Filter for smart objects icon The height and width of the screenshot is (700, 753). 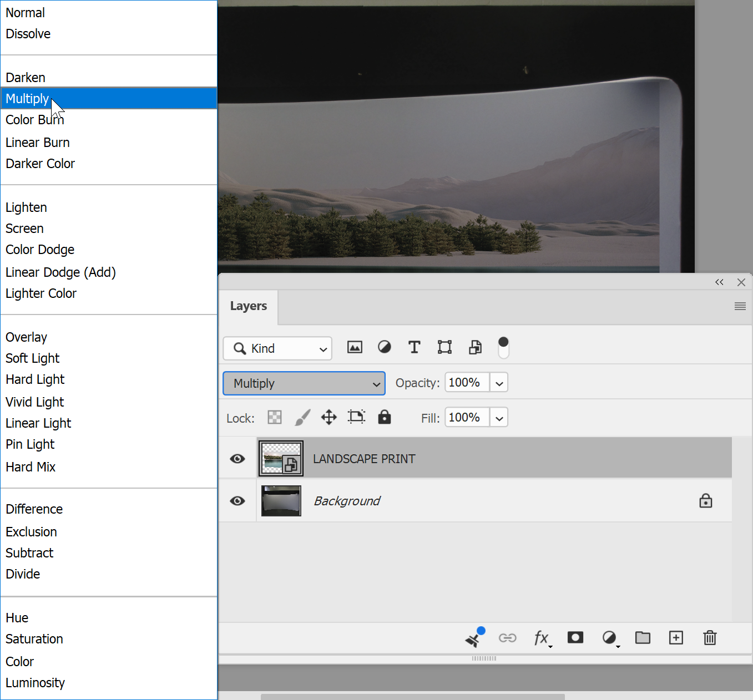coord(475,347)
